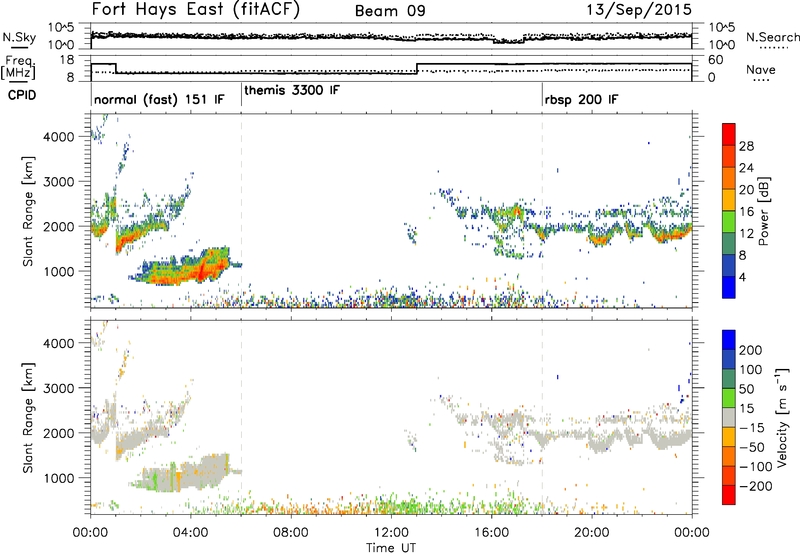The image size is (800, 554).
Task: Click the date '13/Sep/2015'
Action: 639,10
